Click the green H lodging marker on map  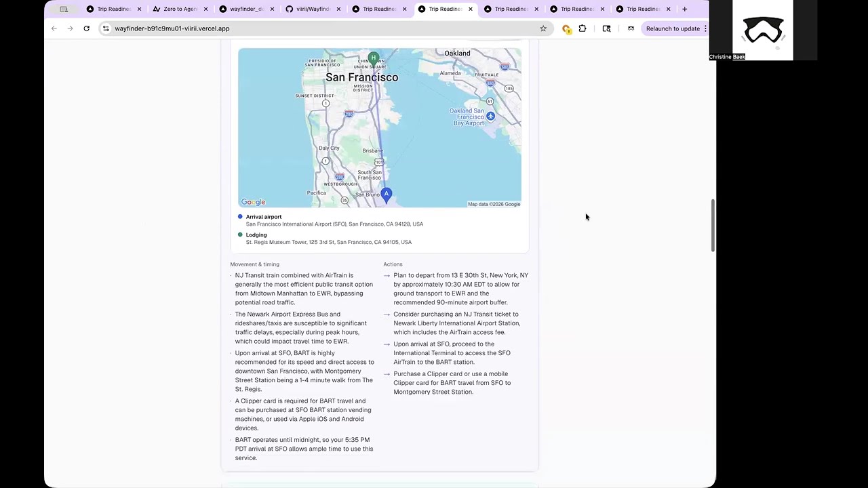point(373,59)
